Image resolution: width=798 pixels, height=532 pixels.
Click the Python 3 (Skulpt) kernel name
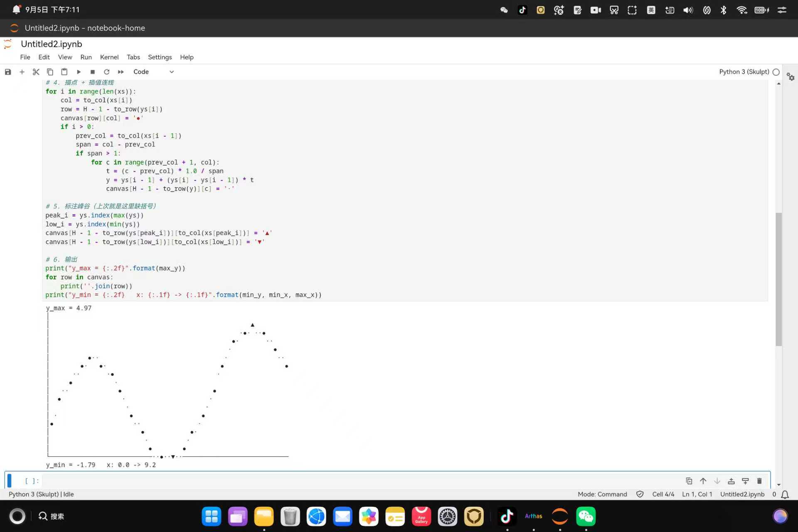(744, 72)
